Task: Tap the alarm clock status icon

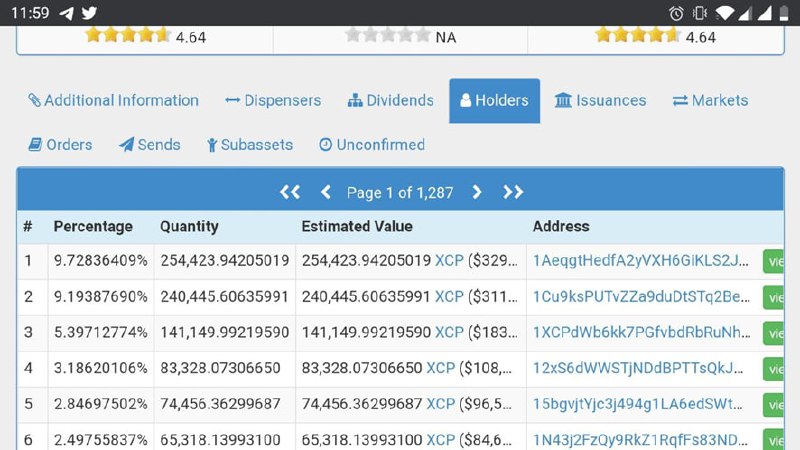Action: [676, 13]
